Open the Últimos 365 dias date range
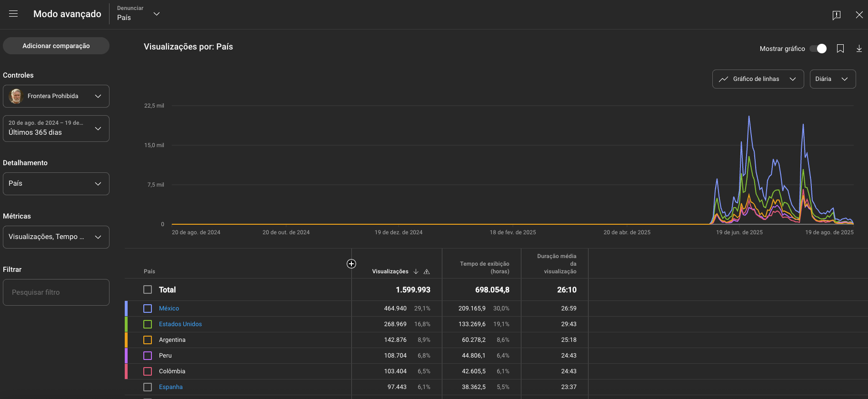 click(x=56, y=129)
